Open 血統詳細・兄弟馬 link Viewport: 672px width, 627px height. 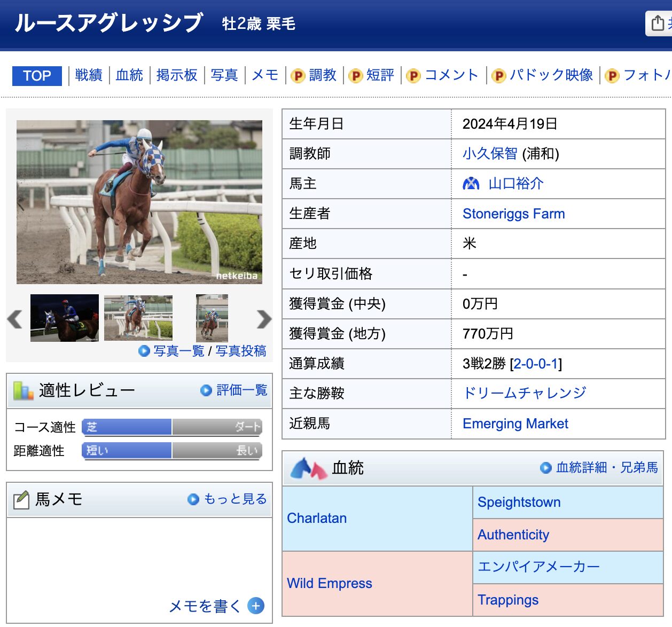click(x=607, y=468)
